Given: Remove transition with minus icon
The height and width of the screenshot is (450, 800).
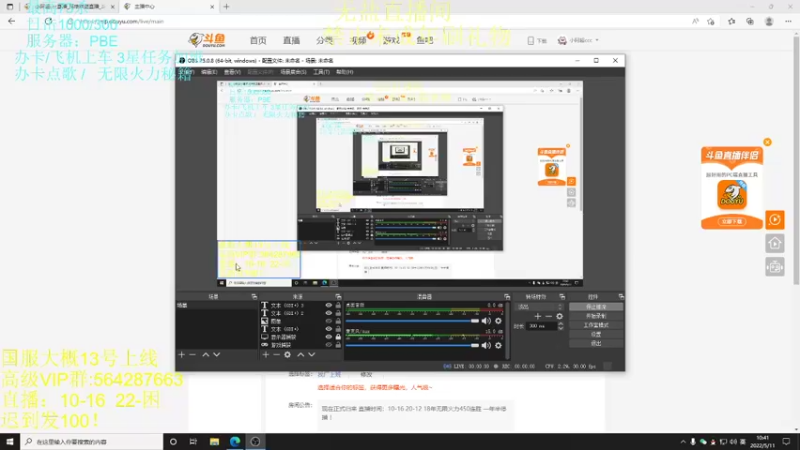Looking at the screenshot, I should [548, 316].
